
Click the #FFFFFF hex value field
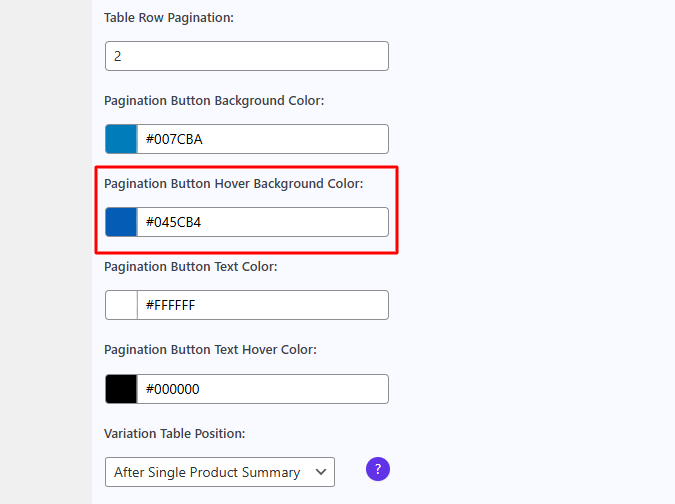(262, 305)
